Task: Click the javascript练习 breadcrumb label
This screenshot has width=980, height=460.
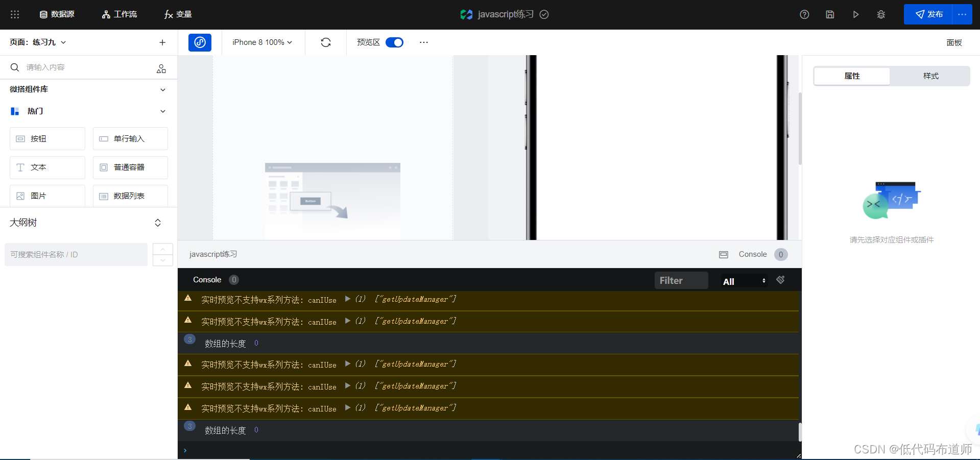Action: pyautogui.click(x=213, y=254)
